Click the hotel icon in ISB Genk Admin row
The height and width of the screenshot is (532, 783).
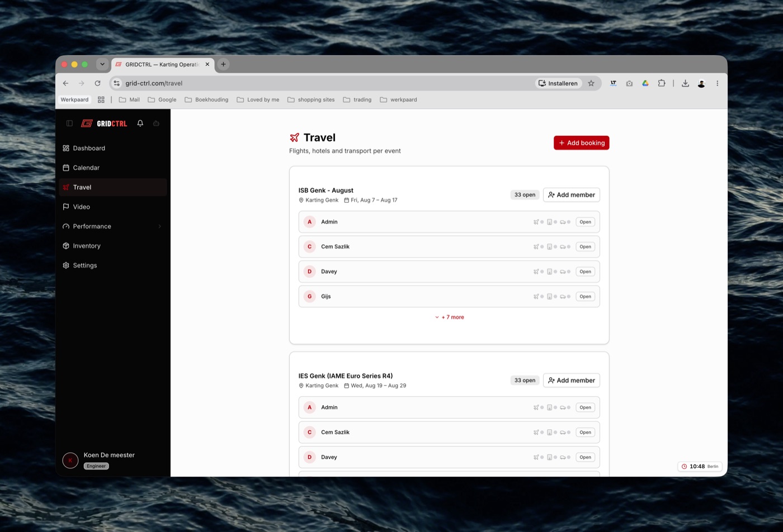click(549, 222)
